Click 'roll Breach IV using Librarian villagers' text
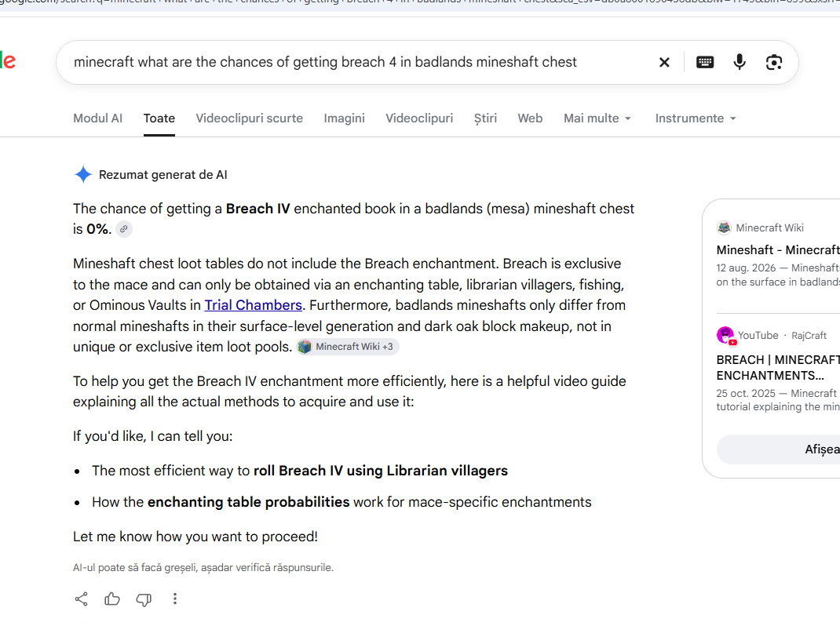The width and height of the screenshot is (840, 626). (x=381, y=471)
